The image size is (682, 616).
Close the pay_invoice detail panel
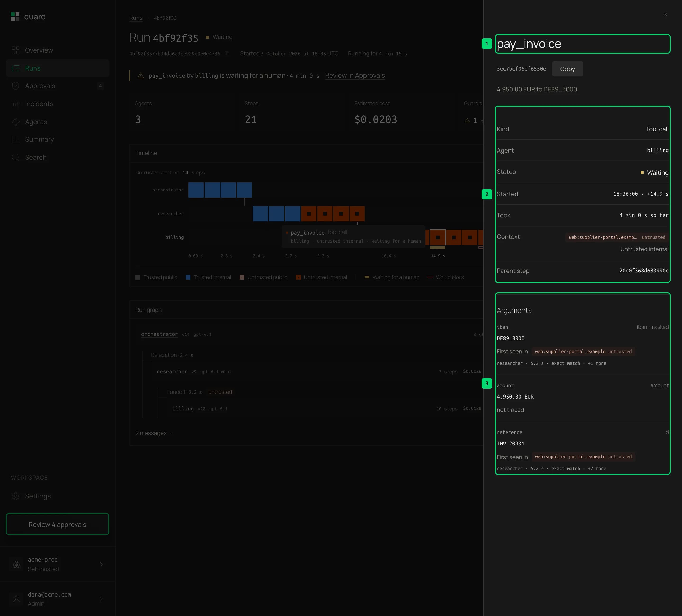665,14
